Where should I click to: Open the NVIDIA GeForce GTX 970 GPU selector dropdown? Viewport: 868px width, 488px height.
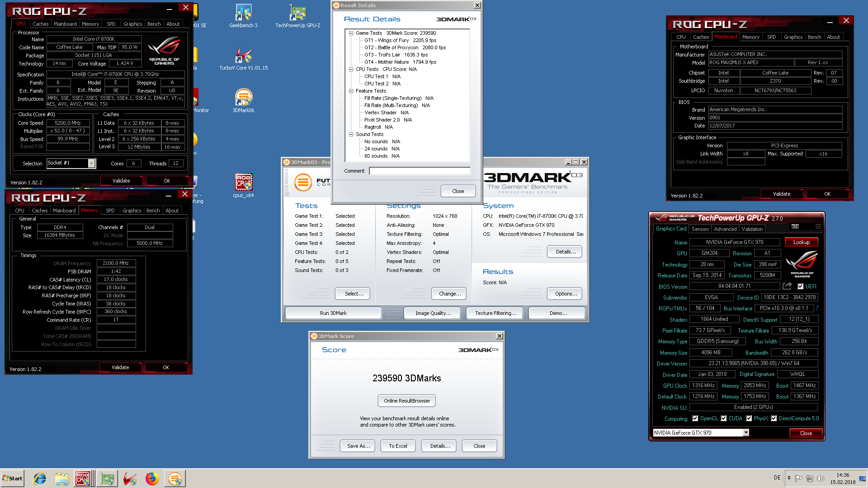746,433
